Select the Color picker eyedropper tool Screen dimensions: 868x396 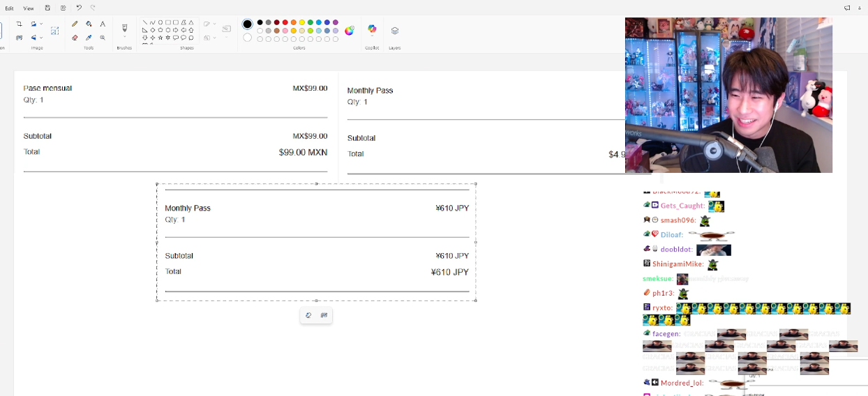[89, 38]
